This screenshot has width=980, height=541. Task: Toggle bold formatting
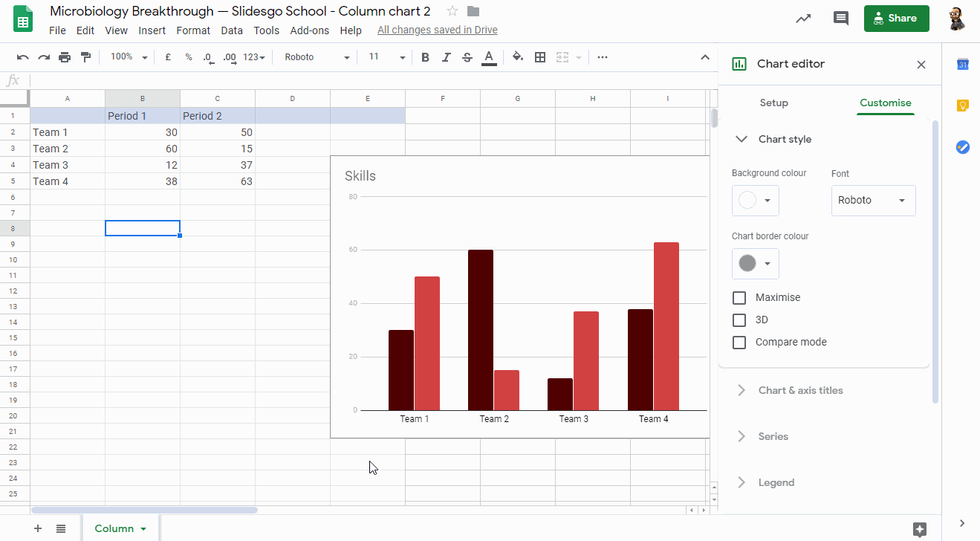[x=425, y=57]
